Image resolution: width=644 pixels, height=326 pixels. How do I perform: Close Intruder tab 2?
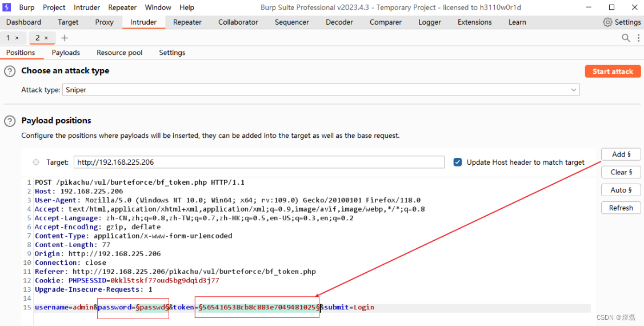tap(46, 38)
